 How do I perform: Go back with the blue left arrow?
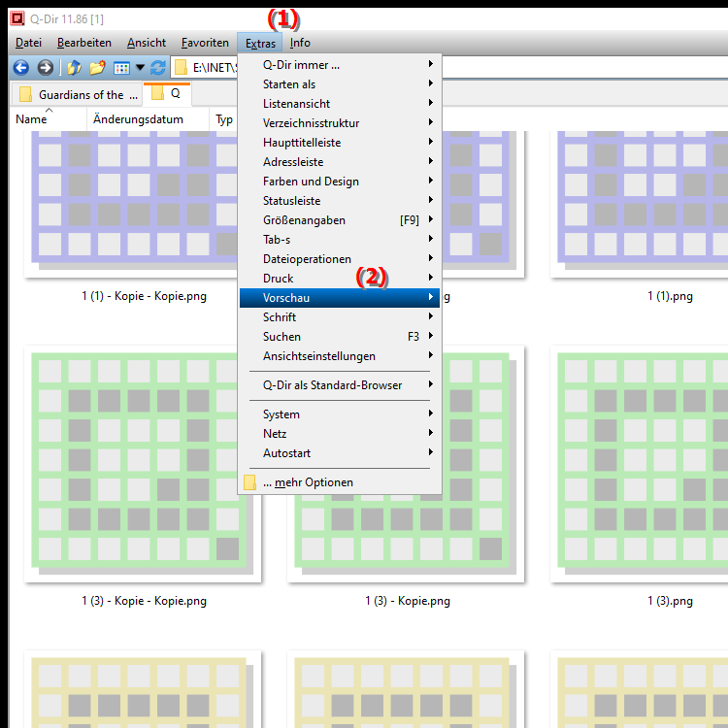[x=21, y=68]
